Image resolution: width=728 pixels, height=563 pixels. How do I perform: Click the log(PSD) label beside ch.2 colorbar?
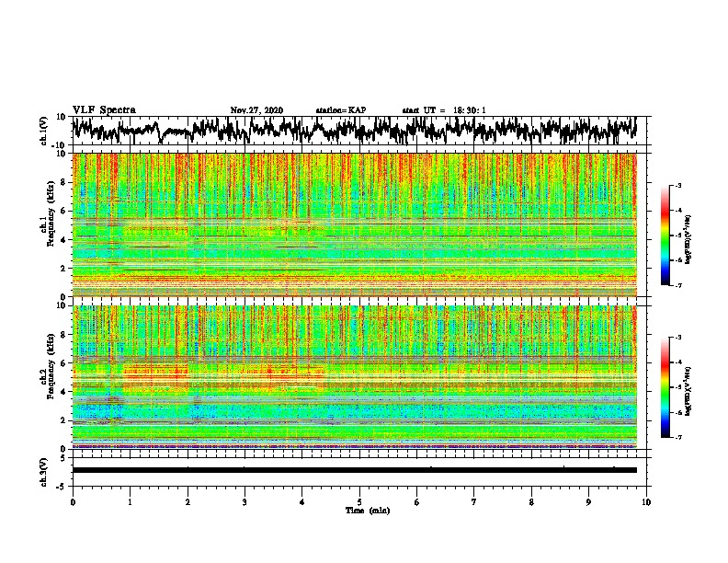688,391
